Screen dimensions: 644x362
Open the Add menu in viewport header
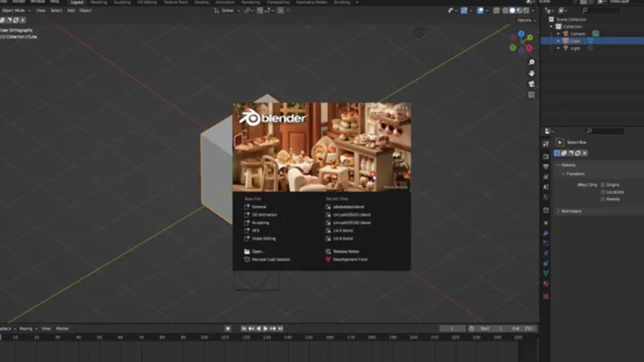coord(71,11)
